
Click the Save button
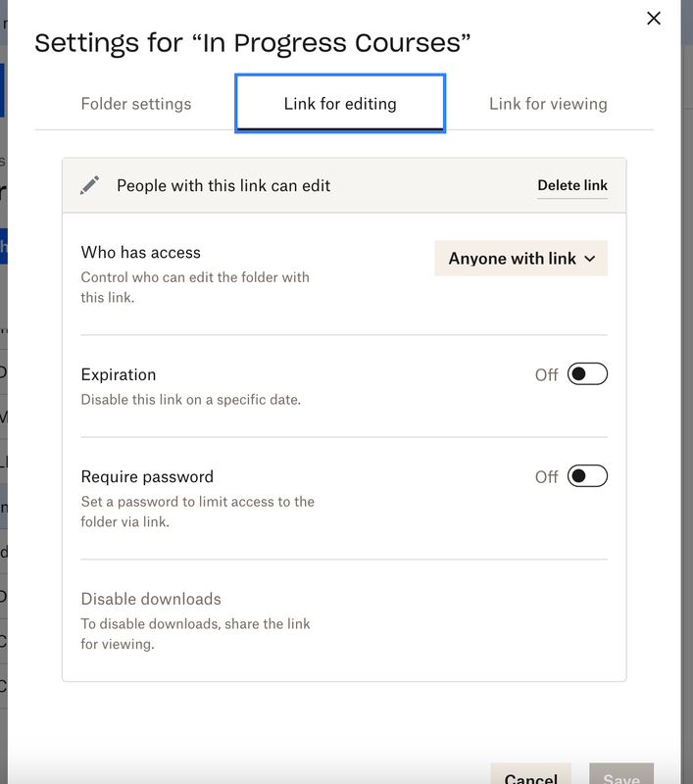coord(621,776)
